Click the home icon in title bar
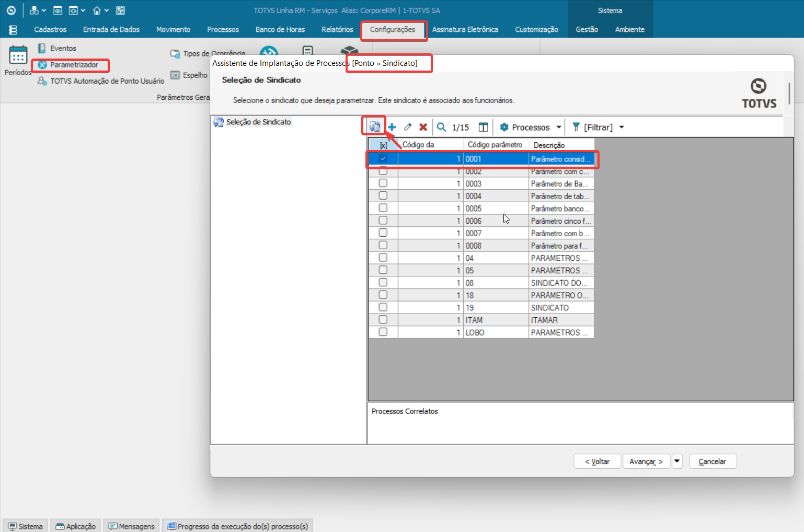This screenshot has width=804, height=532. tap(97, 10)
